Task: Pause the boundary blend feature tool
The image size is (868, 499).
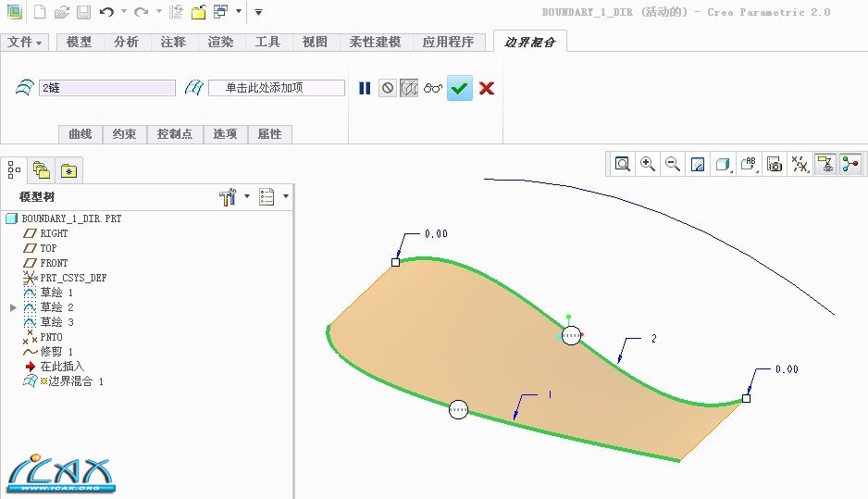Action: pyautogui.click(x=365, y=88)
